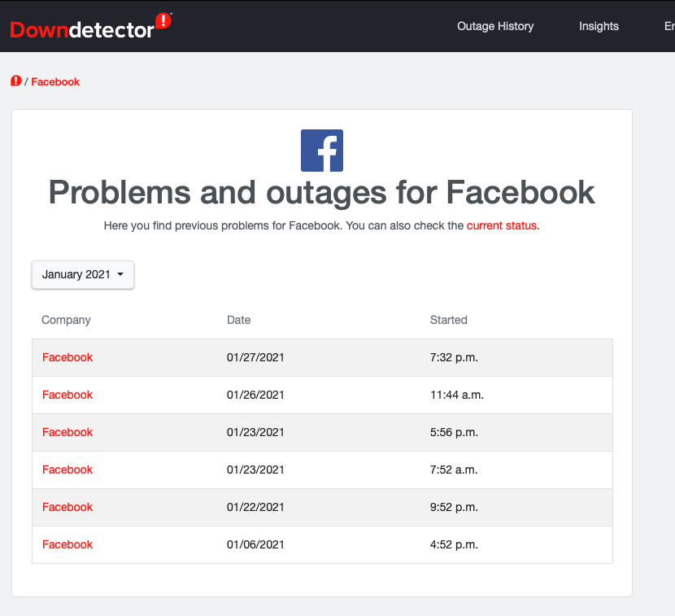Image resolution: width=675 pixels, height=616 pixels.
Task: Click the partially visible header item after Insights
Action: (x=669, y=26)
